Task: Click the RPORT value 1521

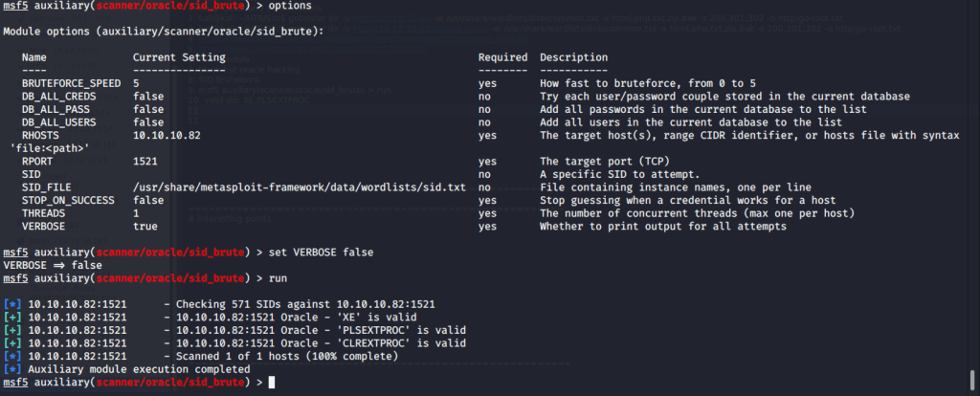Action: coord(145,162)
